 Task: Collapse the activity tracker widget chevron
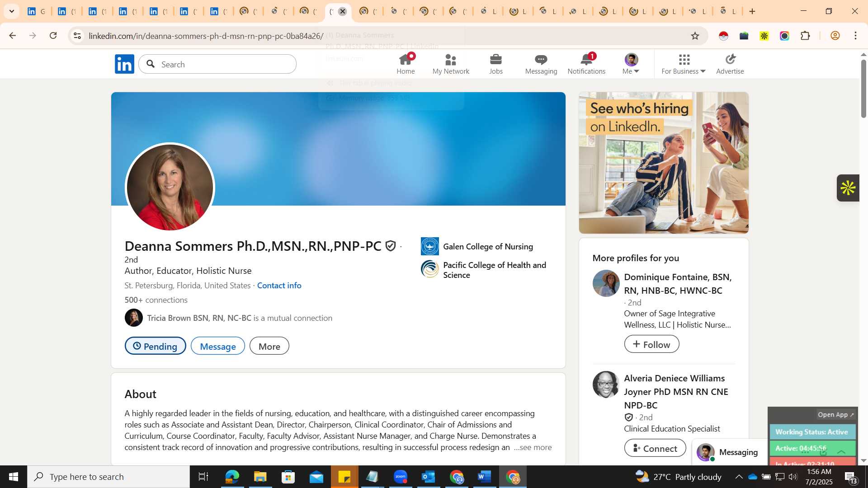coord(841,452)
